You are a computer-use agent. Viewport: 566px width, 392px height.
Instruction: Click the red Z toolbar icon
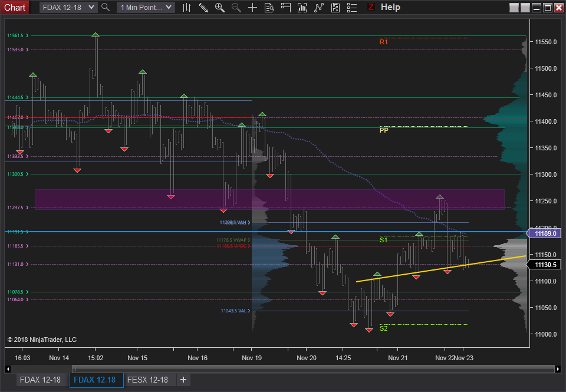point(371,7)
